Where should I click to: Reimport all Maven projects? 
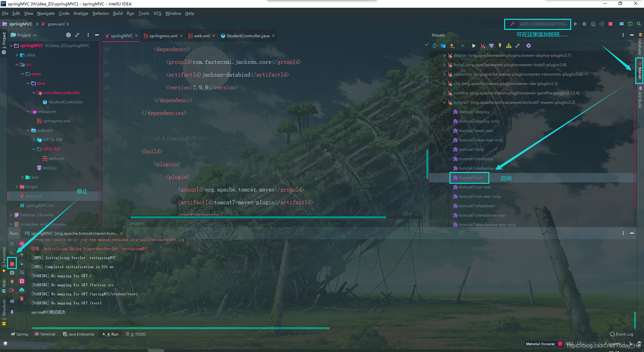pyautogui.click(x=434, y=46)
